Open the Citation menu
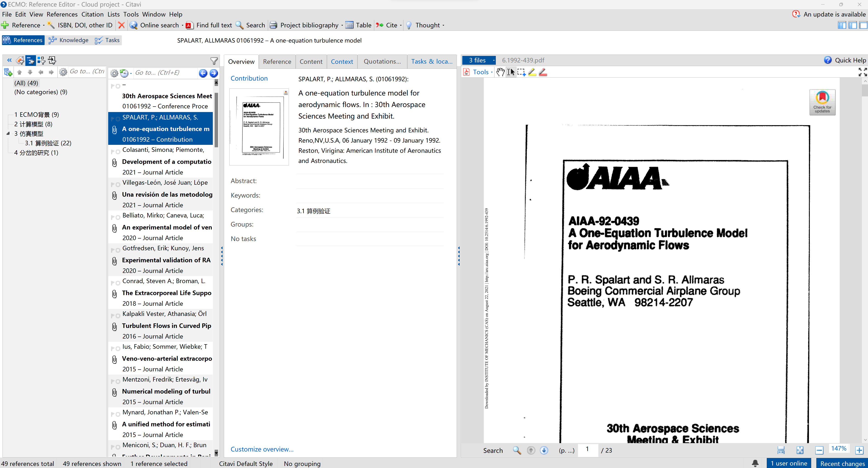Image resolution: width=868 pixels, height=468 pixels. click(92, 14)
